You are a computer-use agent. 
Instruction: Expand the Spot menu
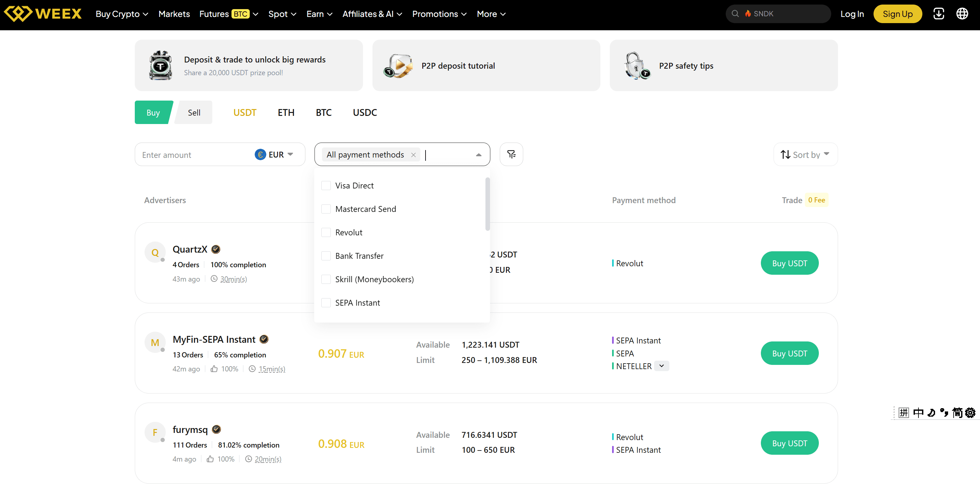tap(282, 14)
